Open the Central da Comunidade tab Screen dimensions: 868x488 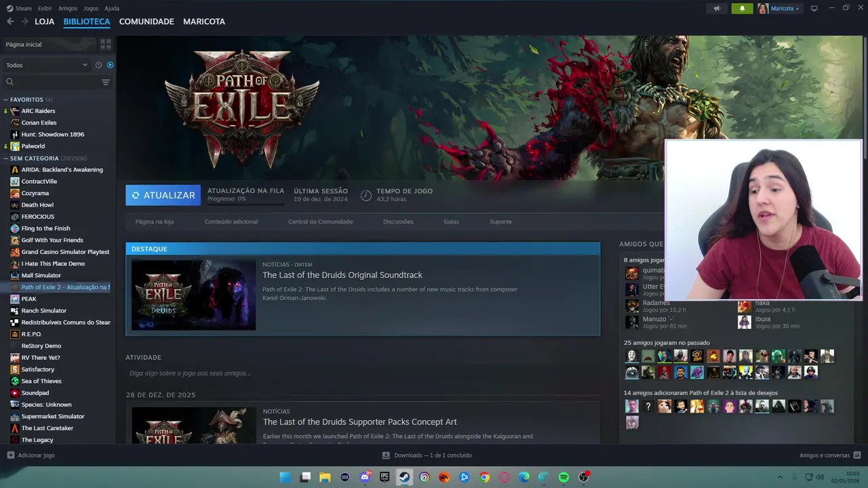tap(320, 222)
